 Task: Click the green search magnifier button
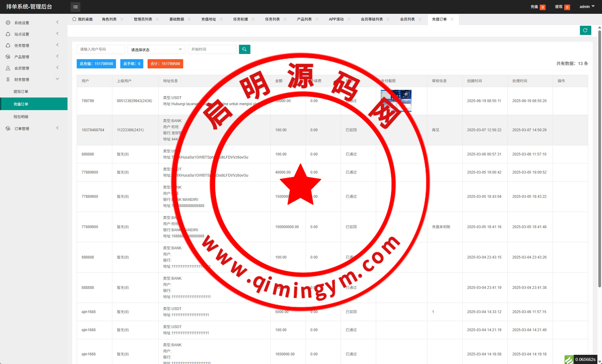[x=244, y=49]
